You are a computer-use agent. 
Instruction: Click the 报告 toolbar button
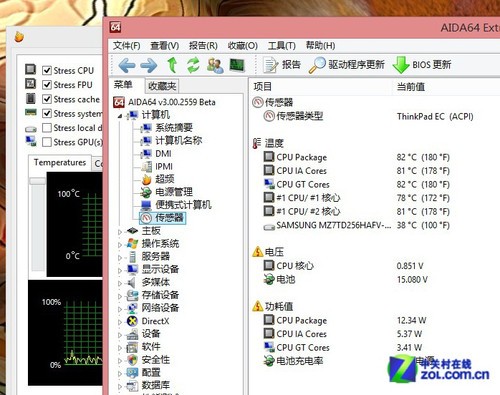point(282,65)
